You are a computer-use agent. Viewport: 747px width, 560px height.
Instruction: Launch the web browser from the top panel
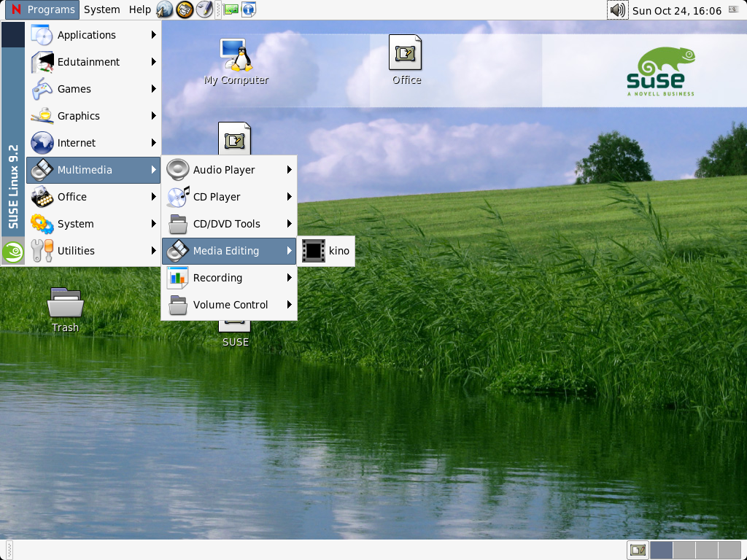165,9
